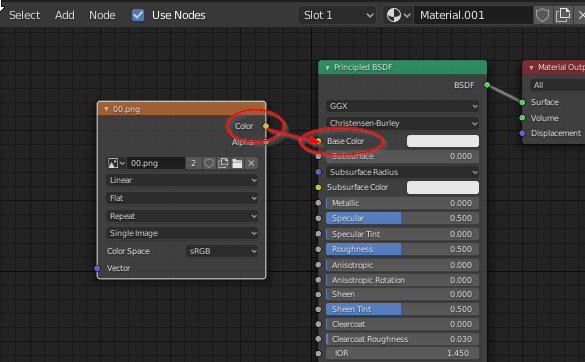Collapse the Material Output node
This screenshot has height=362, width=585.
click(x=531, y=68)
